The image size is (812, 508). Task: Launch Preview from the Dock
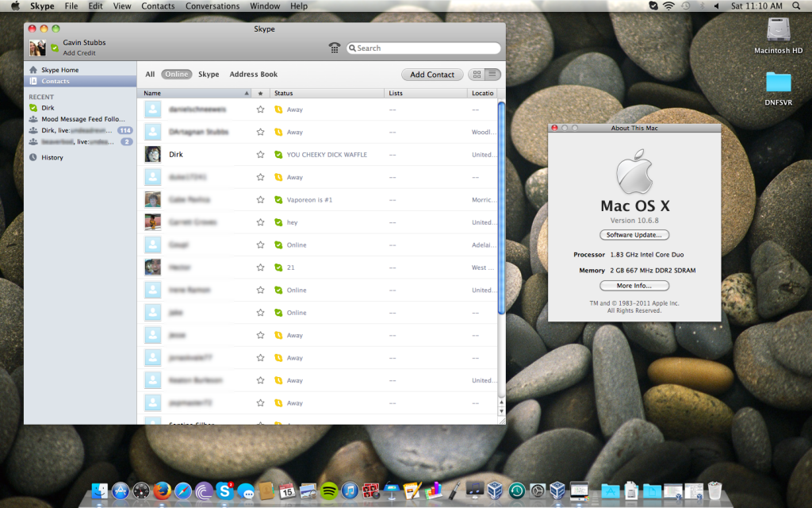point(308,491)
